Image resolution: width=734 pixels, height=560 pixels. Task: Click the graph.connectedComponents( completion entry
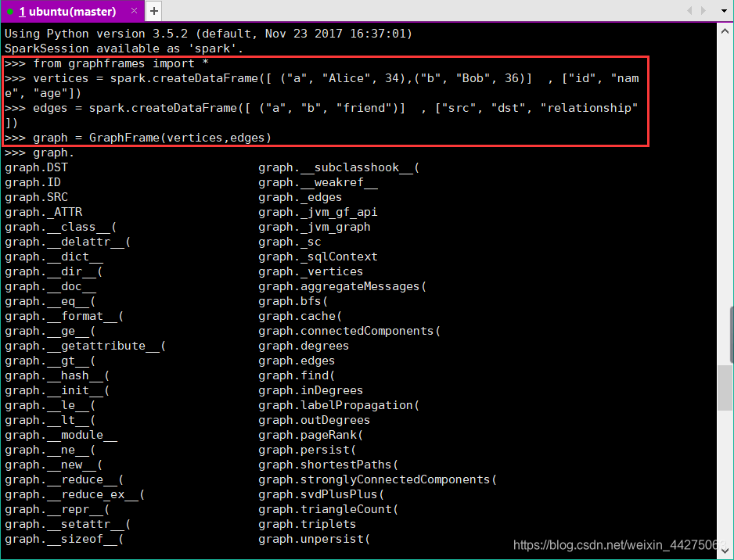click(349, 331)
